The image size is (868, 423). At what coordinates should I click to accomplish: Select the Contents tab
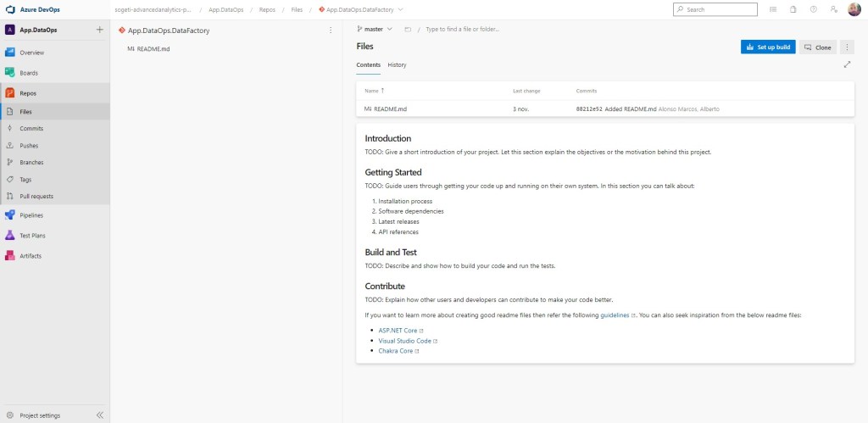(x=368, y=65)
